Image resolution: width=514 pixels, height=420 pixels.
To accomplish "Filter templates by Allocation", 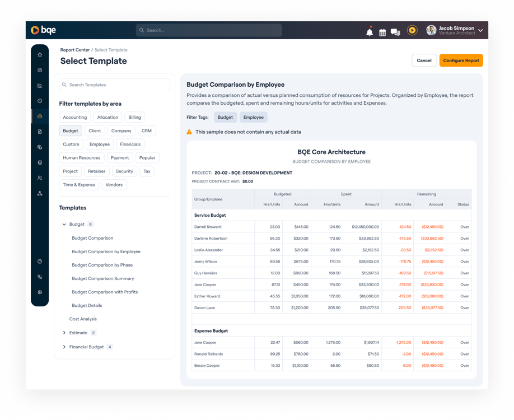I will 108,118.
